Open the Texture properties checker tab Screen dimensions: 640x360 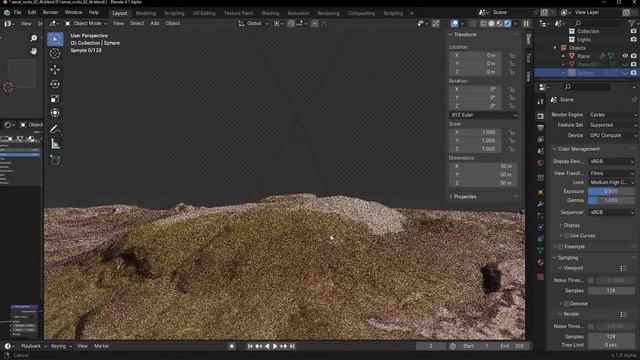[540, 277]
